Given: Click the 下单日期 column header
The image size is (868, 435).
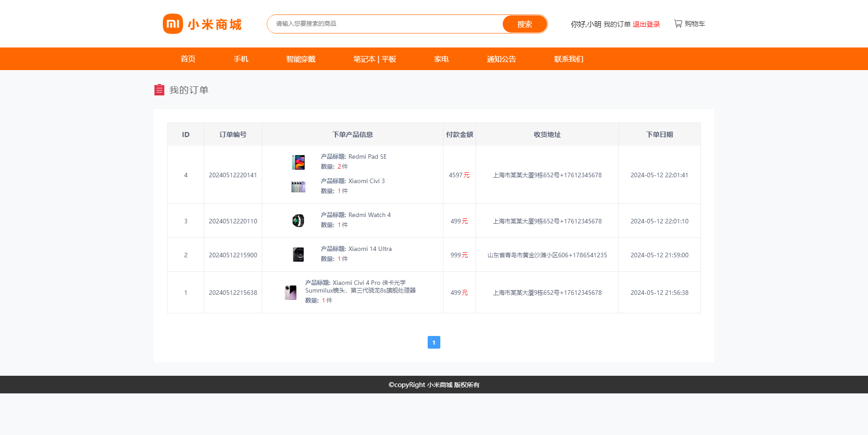Looking at the screenshot, I should (660, 134).
